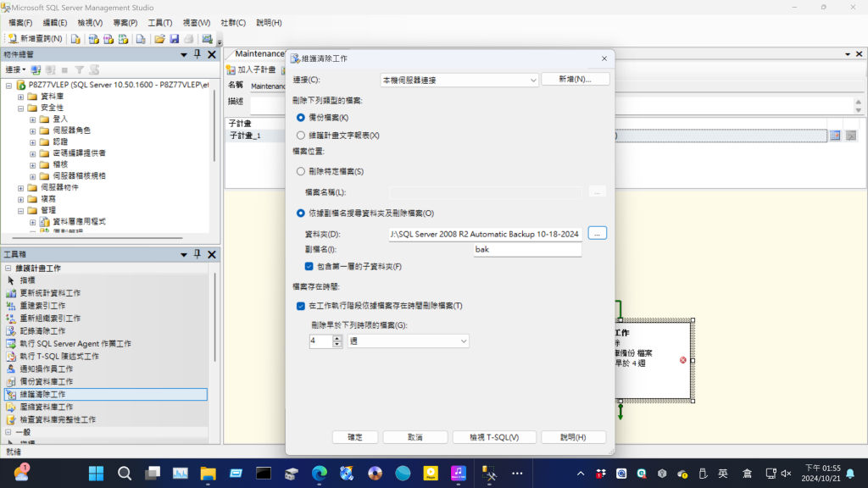The height and width of the screenshot is (488, 868).
Task: Open the 工具(T) menu
Action: click(159, 23)
